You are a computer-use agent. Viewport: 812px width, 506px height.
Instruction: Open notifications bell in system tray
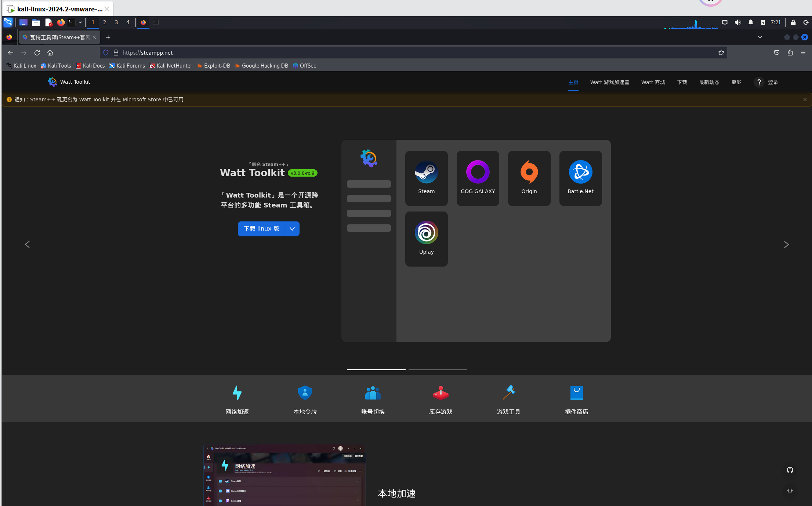750,22
